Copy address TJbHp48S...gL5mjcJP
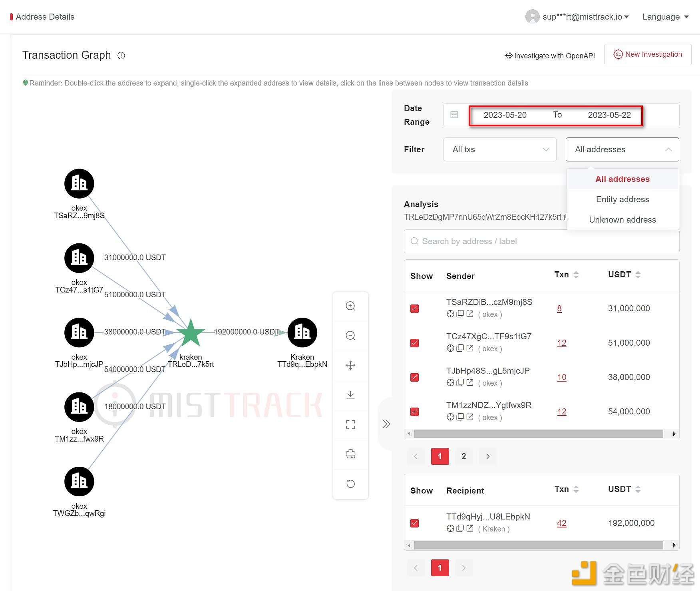The width and height of the screenshot is (700, 591). tap(460, 383)
